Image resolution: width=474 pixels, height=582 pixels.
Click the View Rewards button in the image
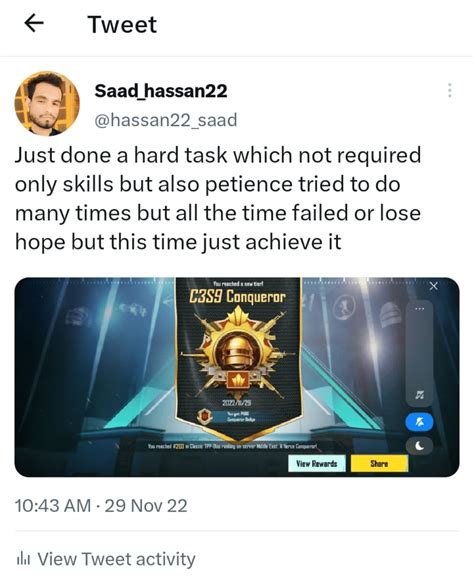point(317,463)
